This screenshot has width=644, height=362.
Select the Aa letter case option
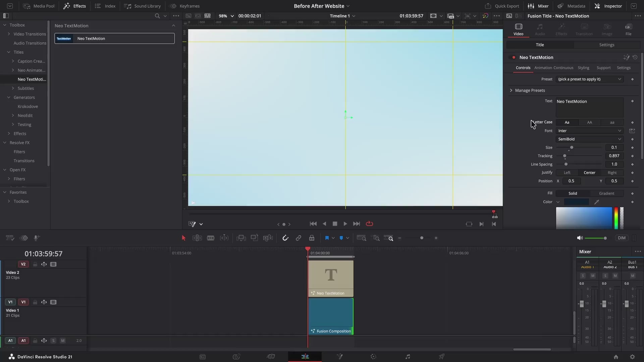tap(567, 122)
